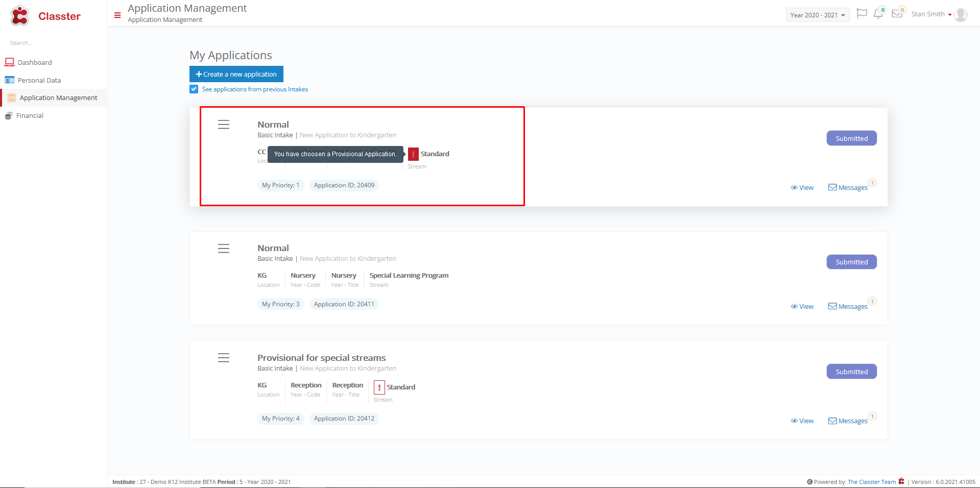980x488 pixels.
Task: Click the Application ID: 20409 badge
Action: point(344,185)
